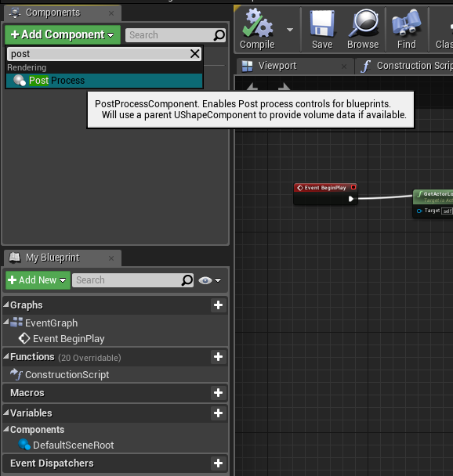This screenshot has height=476, width=453.
Task: Click the Components search magnifier icon
Action: click(219, 35)
